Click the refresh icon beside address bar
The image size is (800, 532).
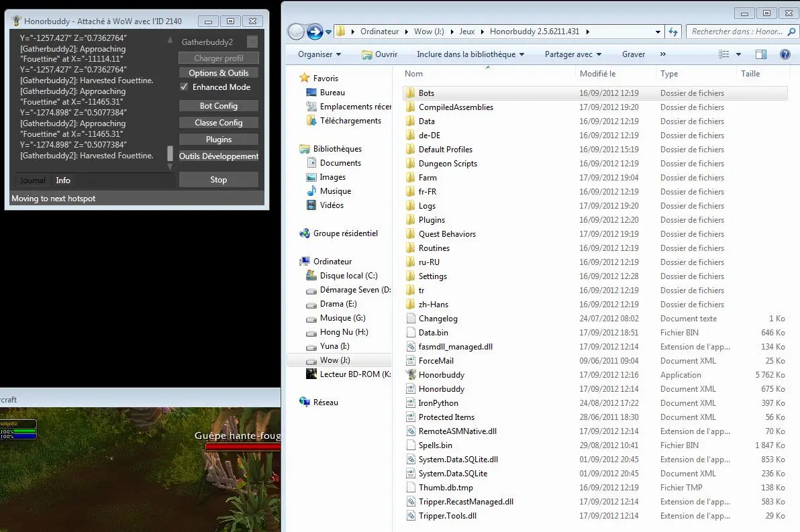[674, 32]
